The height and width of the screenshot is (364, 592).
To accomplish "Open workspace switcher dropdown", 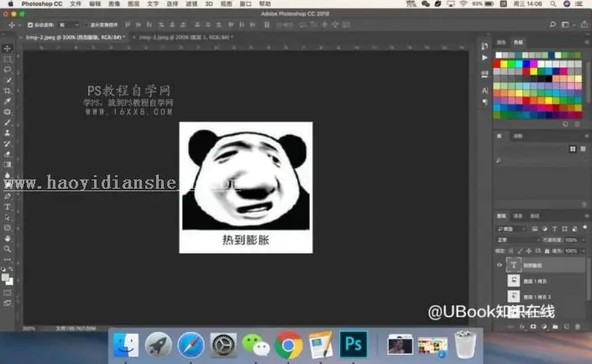I will [567, 24].
